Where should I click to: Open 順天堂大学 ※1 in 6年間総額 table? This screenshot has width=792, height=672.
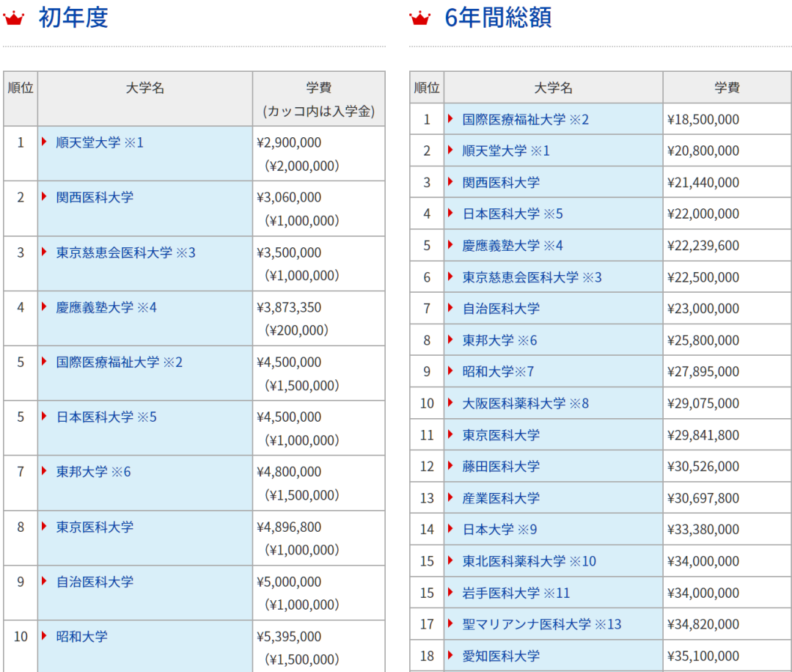coord(505,150)
